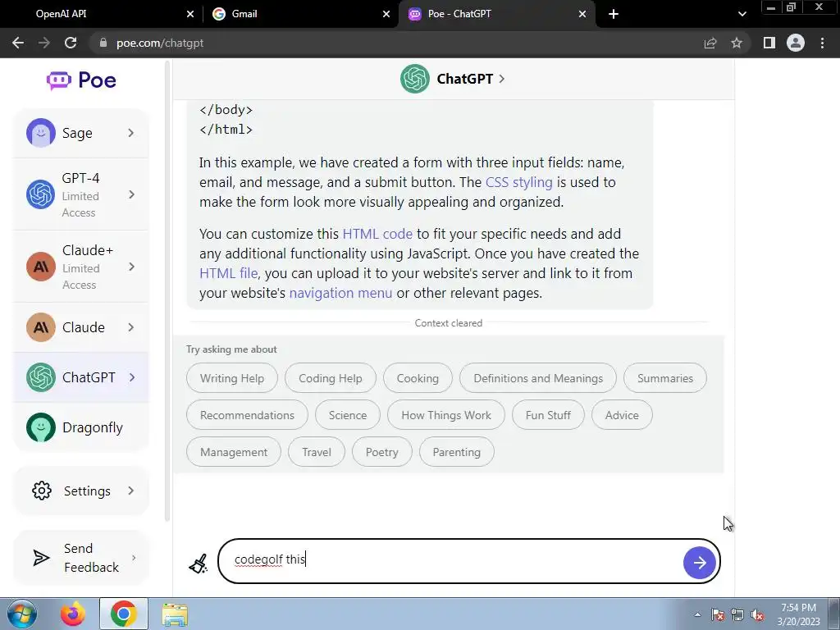Expand Claude+ chevron
Image resolution: width=840 pixels, height=630 pixels.
point(131,267)
